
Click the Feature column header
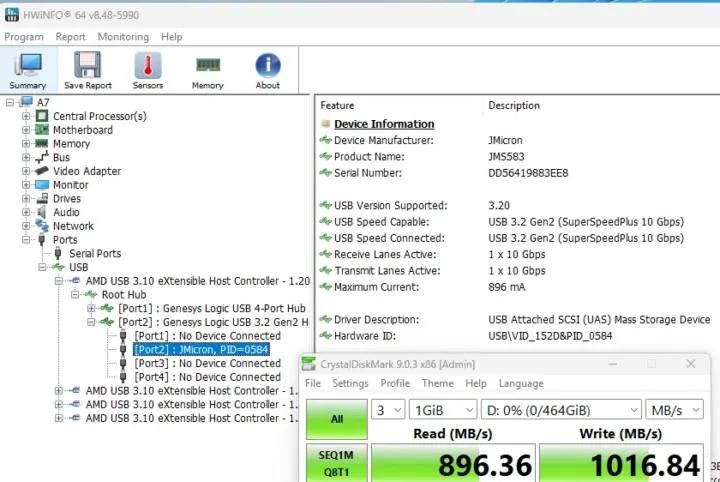337,105
